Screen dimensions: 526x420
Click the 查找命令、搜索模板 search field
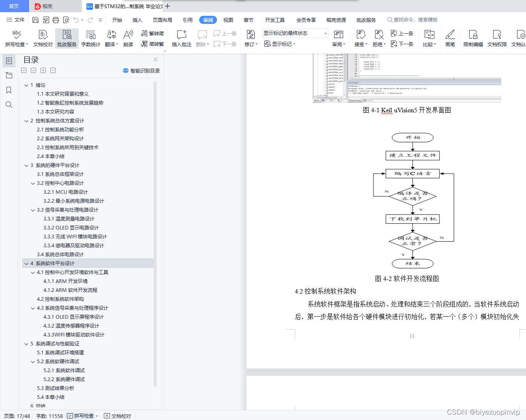click(x=412, y=20)
